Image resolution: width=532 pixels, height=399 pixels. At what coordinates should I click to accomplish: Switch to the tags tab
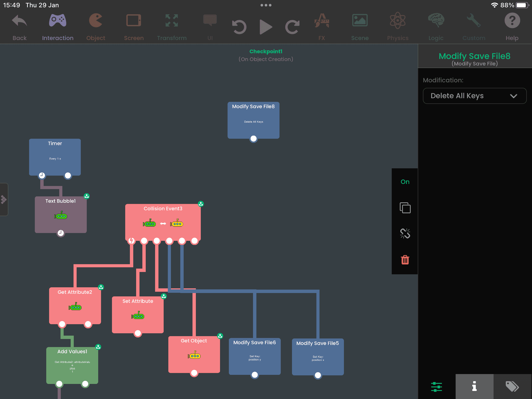(x=512, y=386)
